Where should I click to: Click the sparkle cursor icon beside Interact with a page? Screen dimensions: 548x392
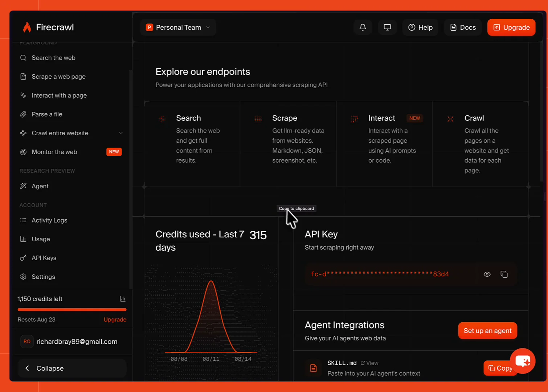point(23,95)
